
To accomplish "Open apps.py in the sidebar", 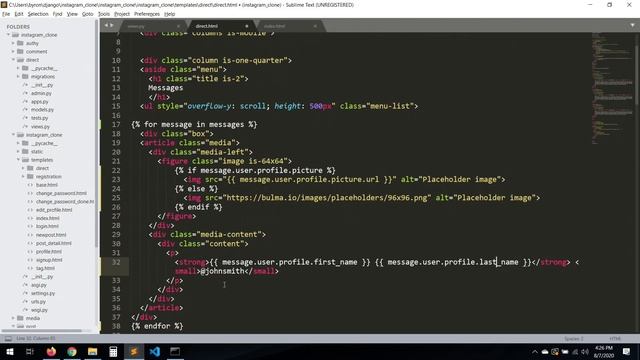I will pyautogui.click(x=40, y=102).
